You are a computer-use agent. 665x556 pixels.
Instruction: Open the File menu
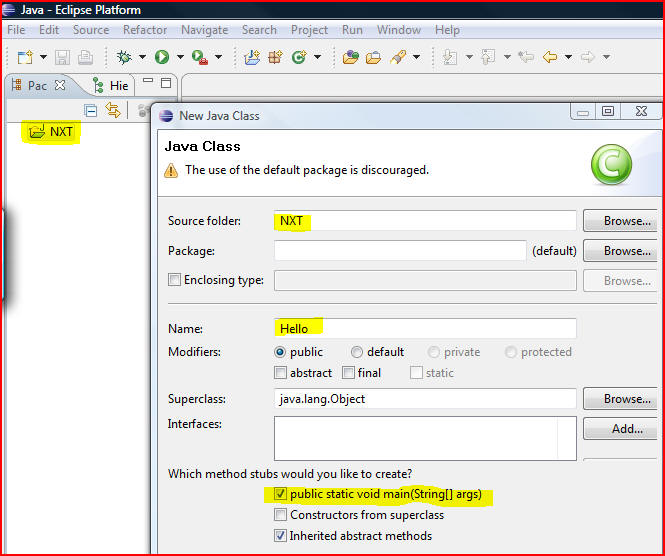click(x=16, y=30)
